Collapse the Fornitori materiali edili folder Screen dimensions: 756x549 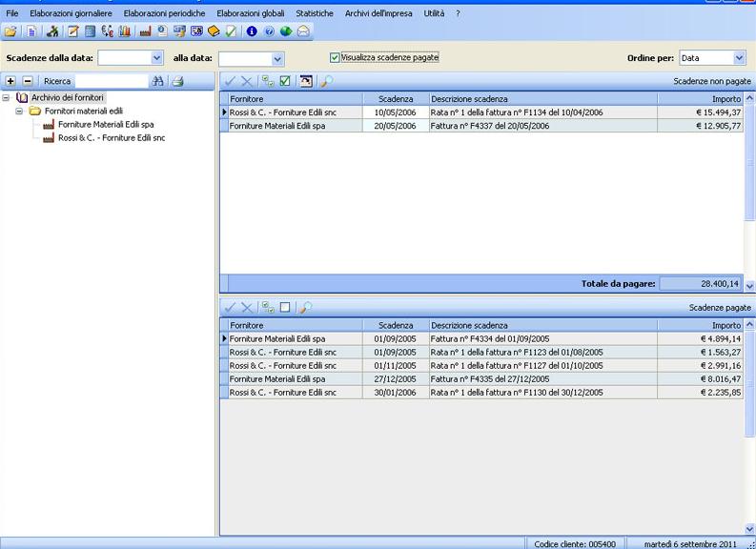tap(20, 112)
